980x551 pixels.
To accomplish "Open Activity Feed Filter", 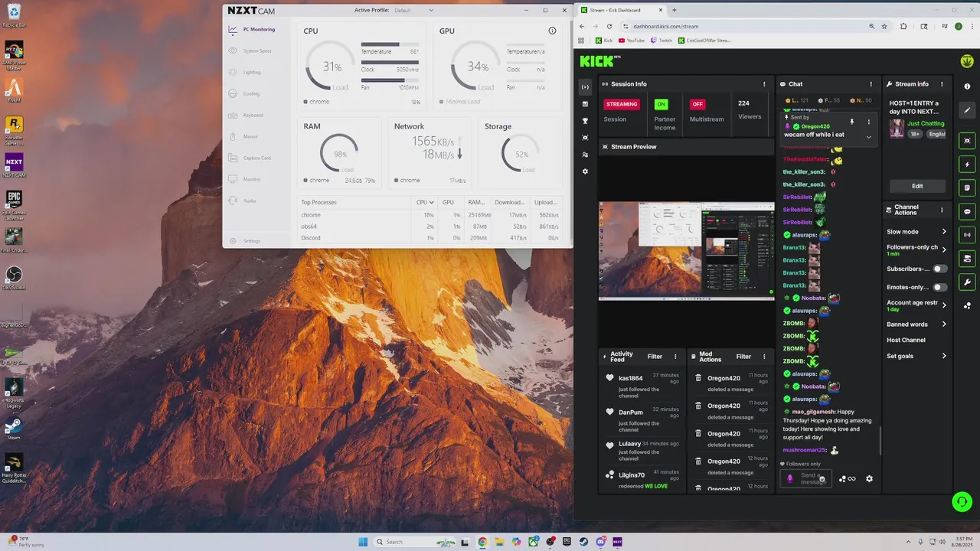I will [x=655, y=357].
